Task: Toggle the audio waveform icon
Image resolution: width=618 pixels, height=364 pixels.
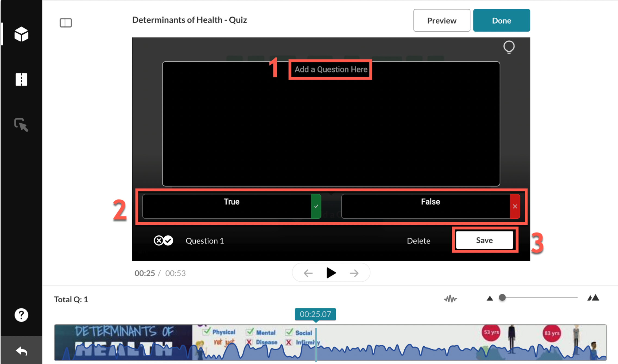Action: (450, 299)
